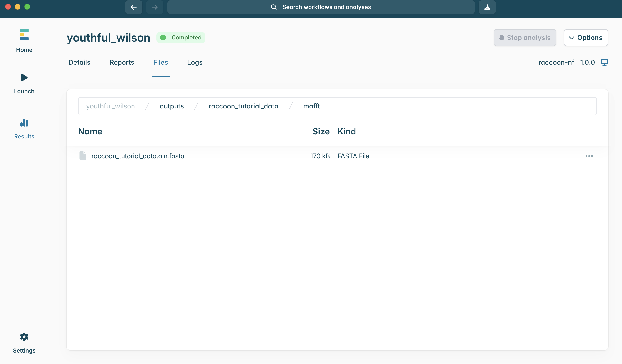The width and height of the screenshot is (622, 364).
Task: Open the three-dot menu for the fasta file
Action: 589,156
